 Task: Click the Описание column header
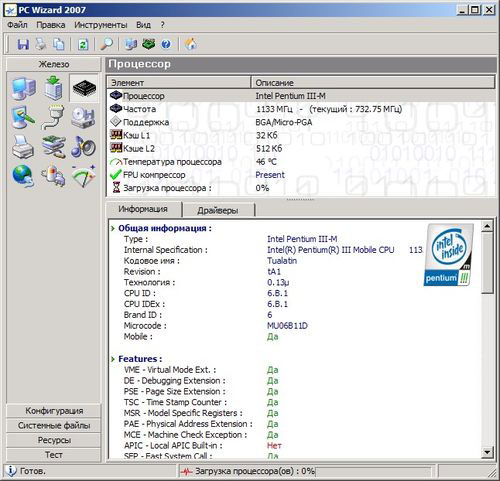click(x=373, y=82)
